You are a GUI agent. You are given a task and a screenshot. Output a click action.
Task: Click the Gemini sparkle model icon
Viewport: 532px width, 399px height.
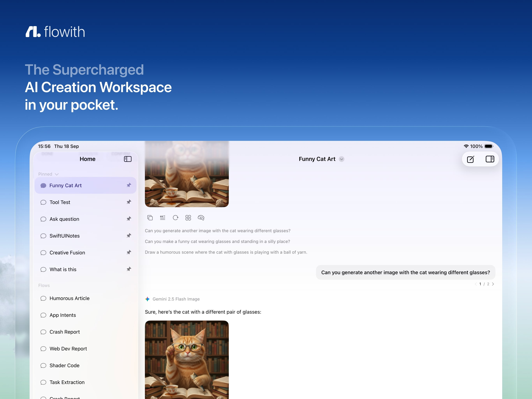point(147,299)
